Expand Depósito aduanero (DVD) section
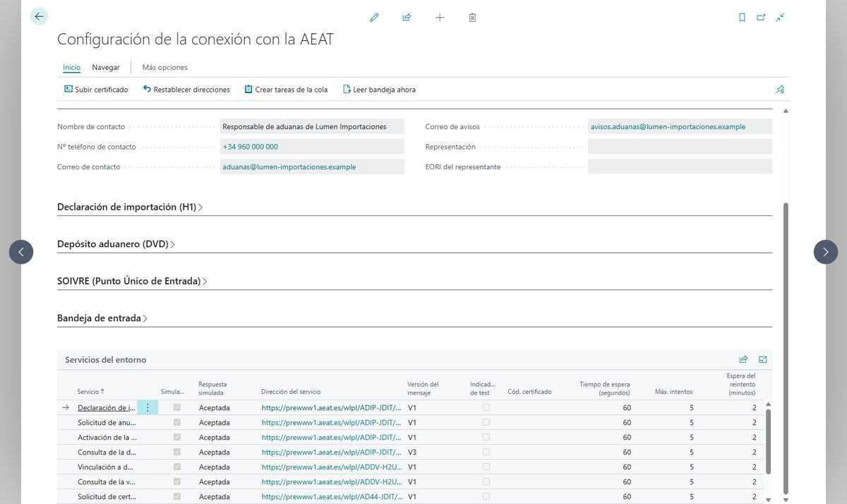Screen dimensions: 847x504 point(116,244)
